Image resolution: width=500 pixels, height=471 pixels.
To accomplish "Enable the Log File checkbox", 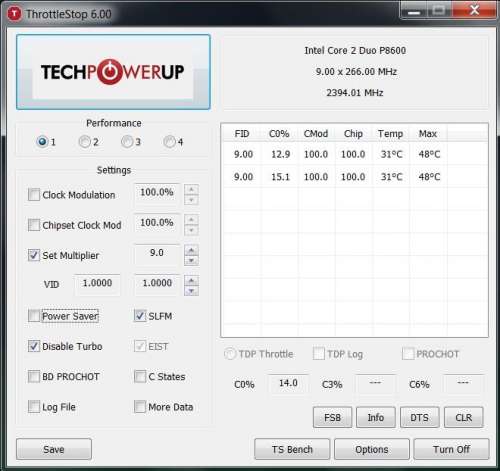I will click(x=34, y=407).
